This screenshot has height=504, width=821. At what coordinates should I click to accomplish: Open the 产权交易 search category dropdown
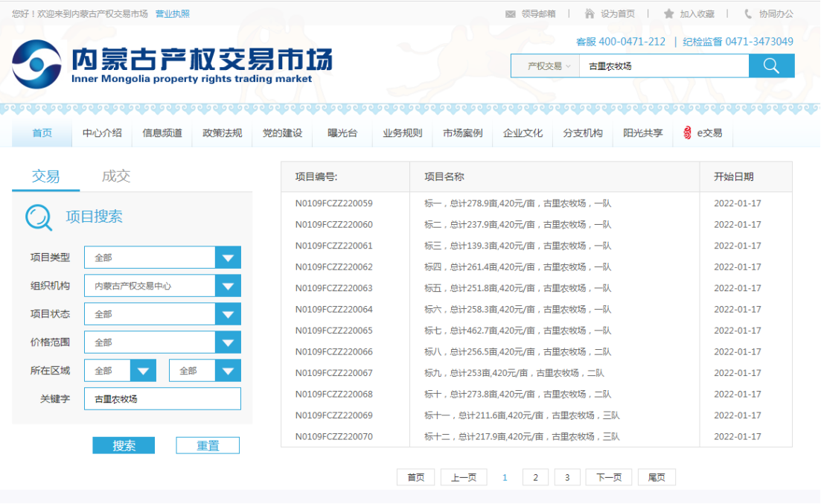tap(546, 66)
